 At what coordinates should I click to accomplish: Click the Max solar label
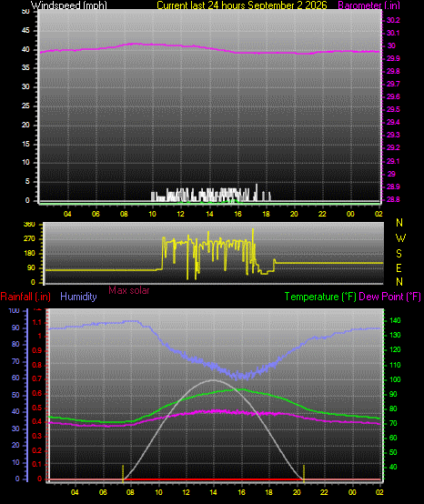[x=129, y=290]
